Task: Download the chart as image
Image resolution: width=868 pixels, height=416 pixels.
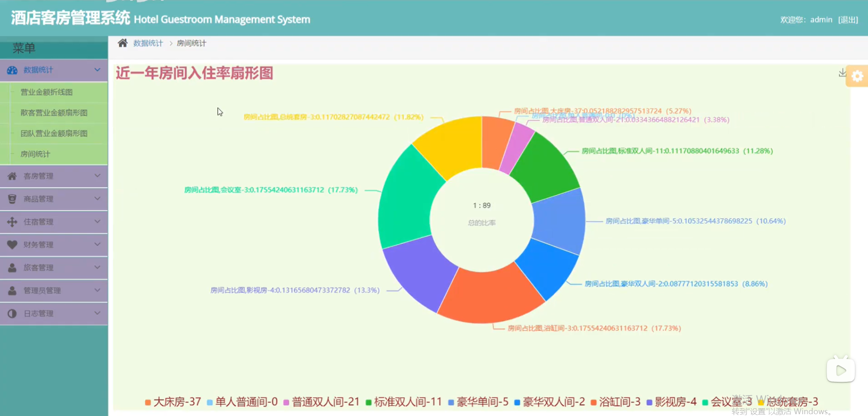Action: tap(842, 73)
